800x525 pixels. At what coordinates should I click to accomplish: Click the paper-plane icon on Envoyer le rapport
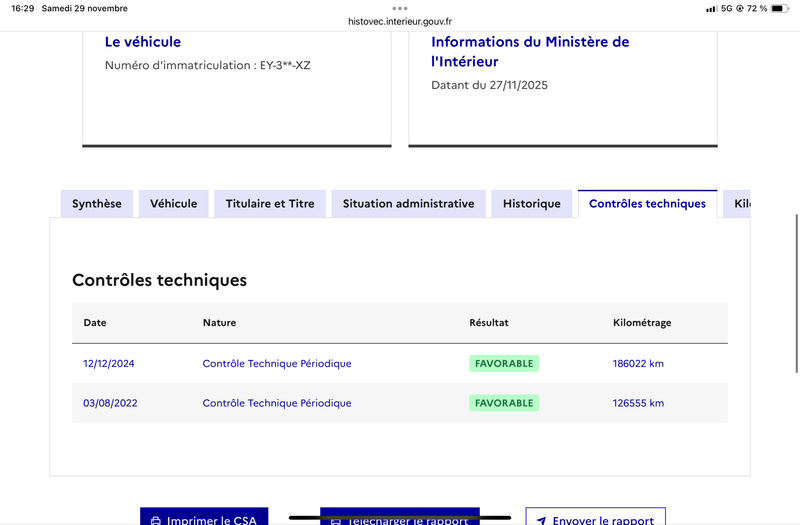click(541, 521)
